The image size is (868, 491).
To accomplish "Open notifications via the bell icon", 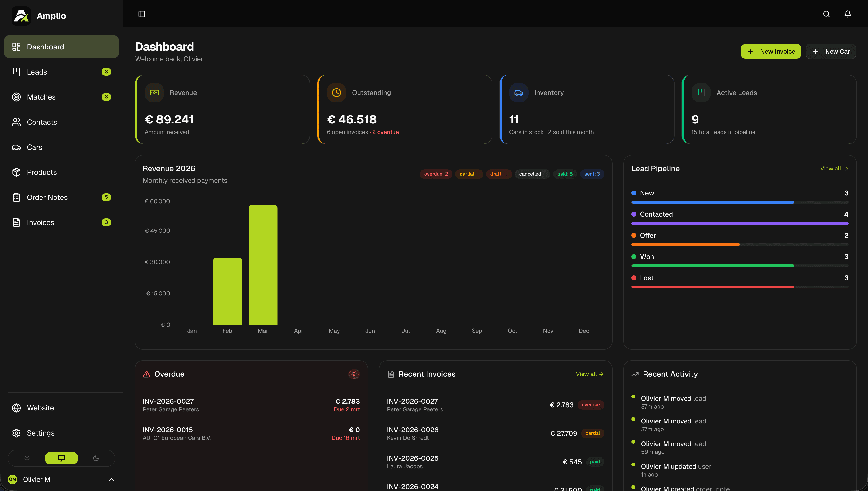I will [848, 14].
